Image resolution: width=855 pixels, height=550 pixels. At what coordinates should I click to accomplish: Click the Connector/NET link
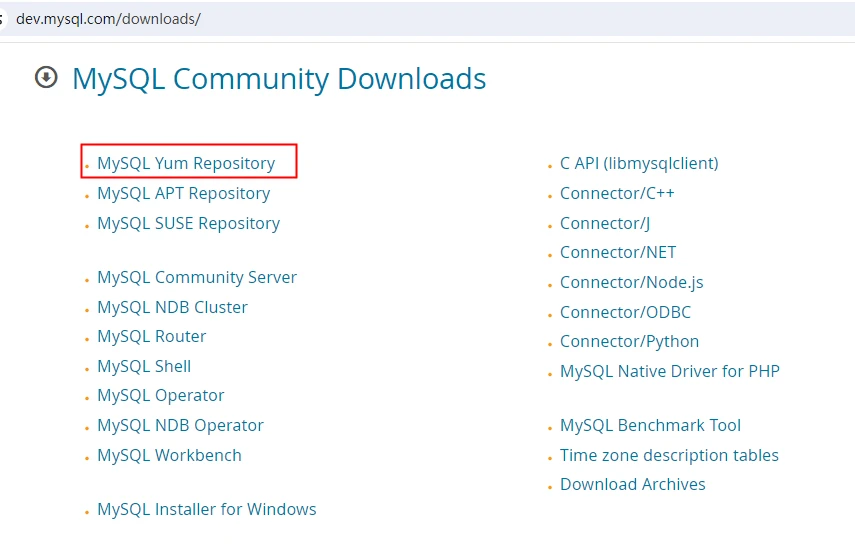(618, 252)
